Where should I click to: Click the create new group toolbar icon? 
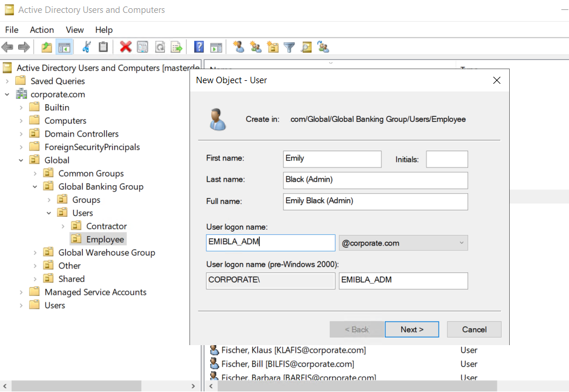coord(256,47)
